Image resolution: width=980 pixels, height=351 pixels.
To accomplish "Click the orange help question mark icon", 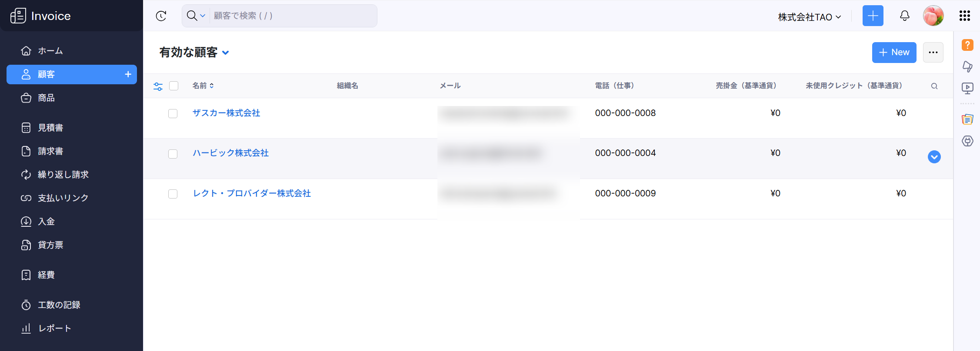I will coord(967,45).
